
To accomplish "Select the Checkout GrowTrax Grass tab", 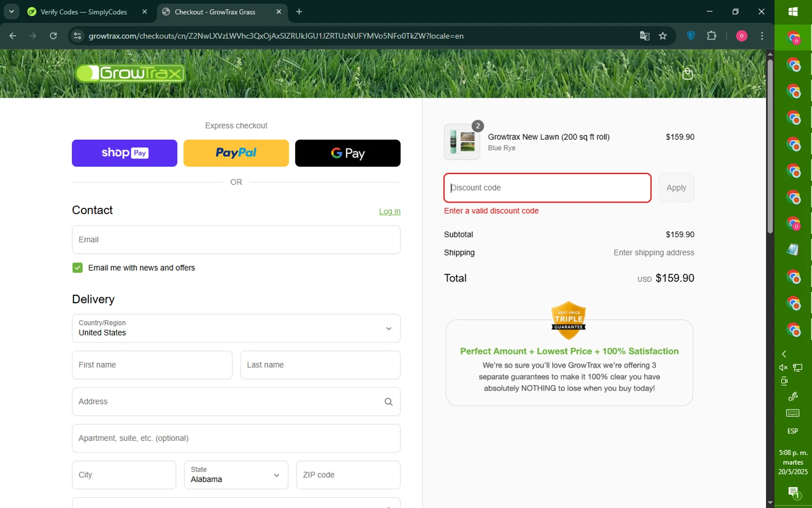I will pyautogui.click(x=222, y=12).
